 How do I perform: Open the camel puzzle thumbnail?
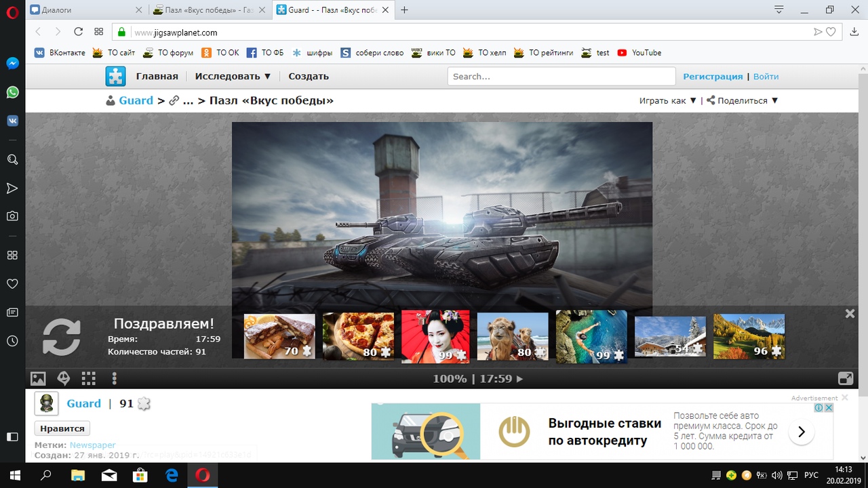tap(513, 336)
